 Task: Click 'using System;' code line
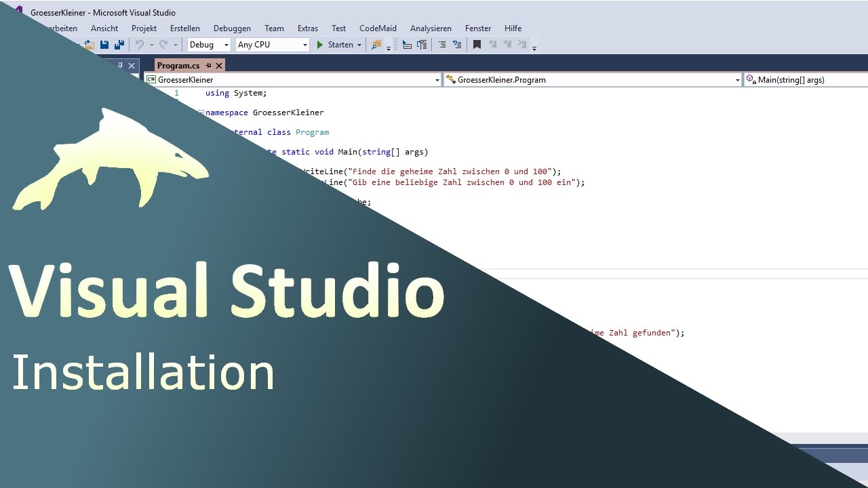click(x=236, y=93)
